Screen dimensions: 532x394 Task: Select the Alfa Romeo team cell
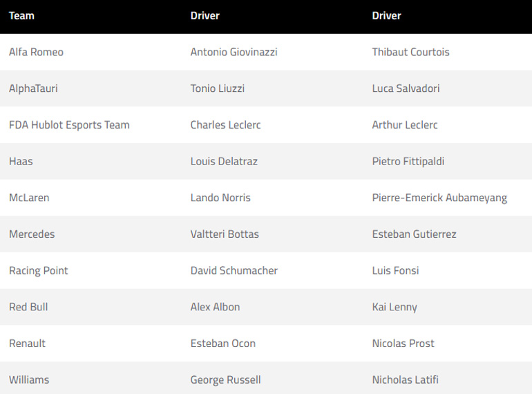pyautogui.click(x=36, y=53)
